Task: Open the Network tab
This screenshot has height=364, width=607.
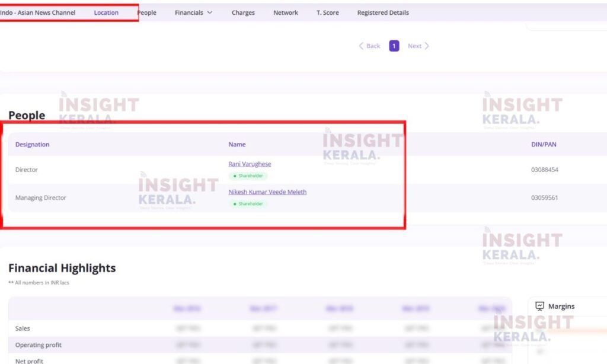Action: tap(286, 12)
